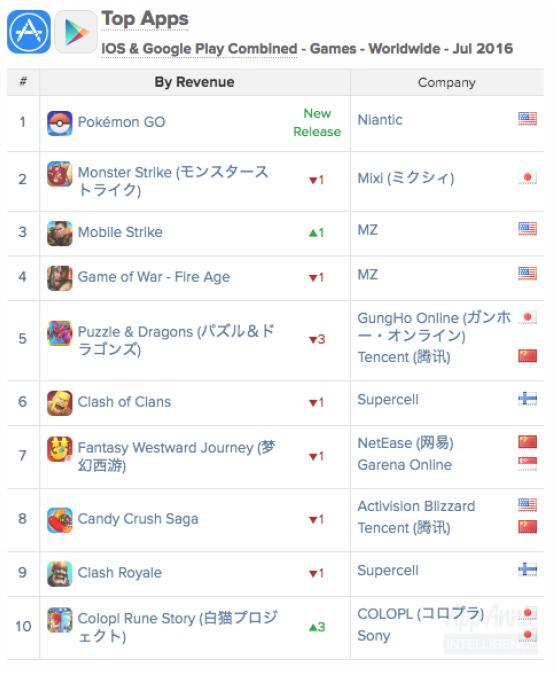Click the NetEase company link
Image resolution: width=560 pixels, height=684 pixels.
pos(405,443)
